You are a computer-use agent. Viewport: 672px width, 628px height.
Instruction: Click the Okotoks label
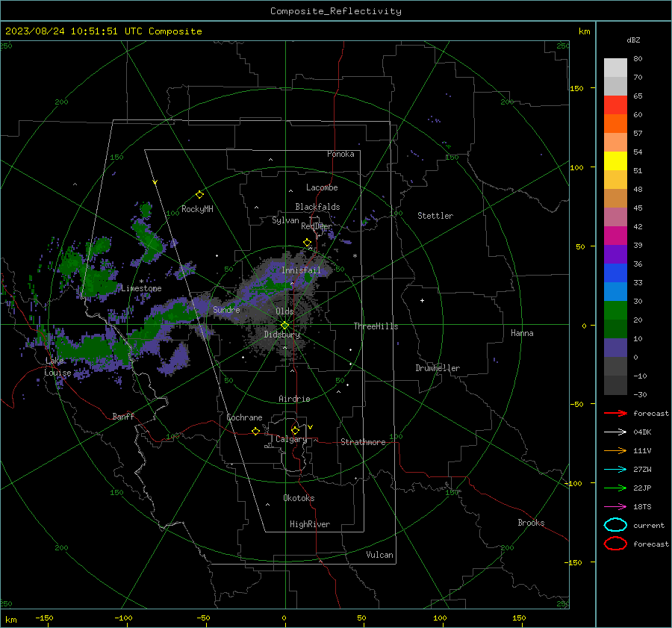[299, 498]
